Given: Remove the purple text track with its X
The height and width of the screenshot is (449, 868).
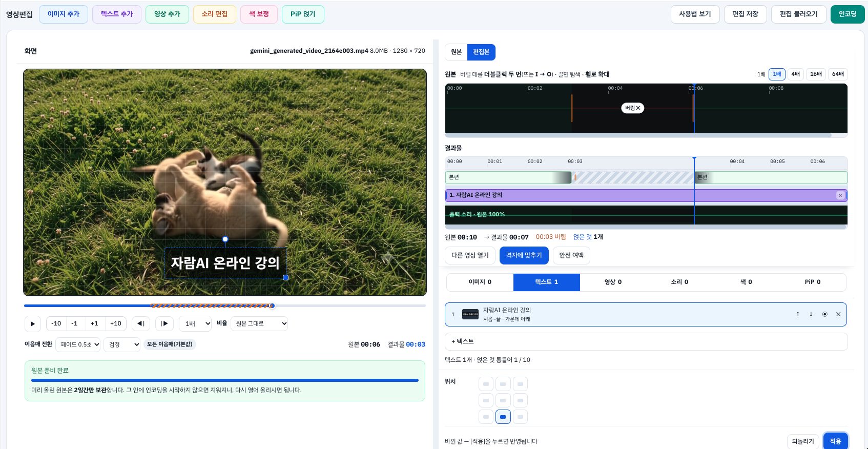Looking at the screenshot, I should [840, 195].
